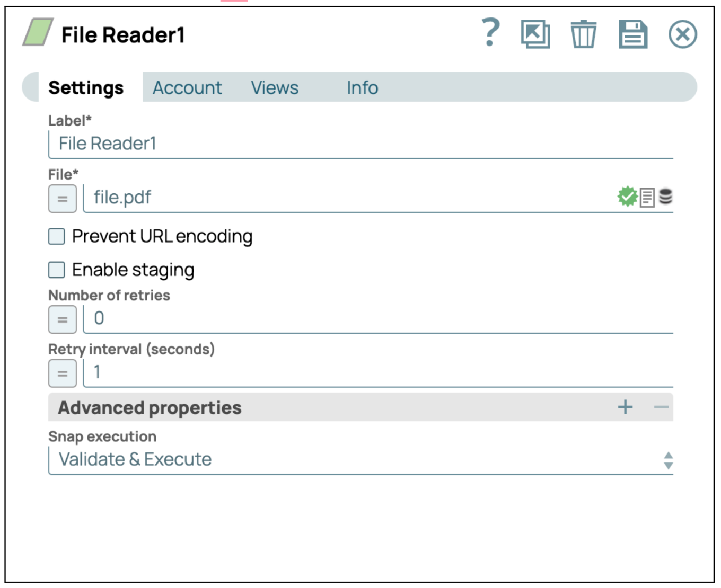Click the Label text input field
The height and width of the screenshot is (588, 721).
(360, 144)
